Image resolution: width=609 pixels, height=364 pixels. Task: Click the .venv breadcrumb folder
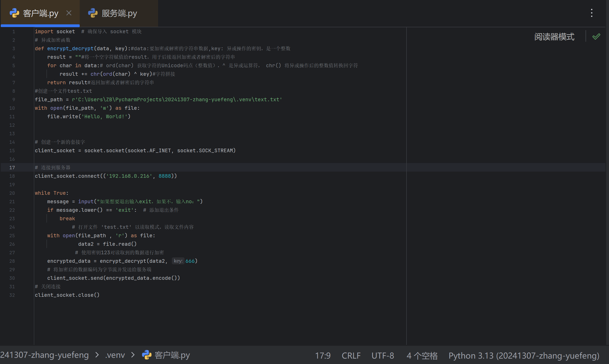115,355
